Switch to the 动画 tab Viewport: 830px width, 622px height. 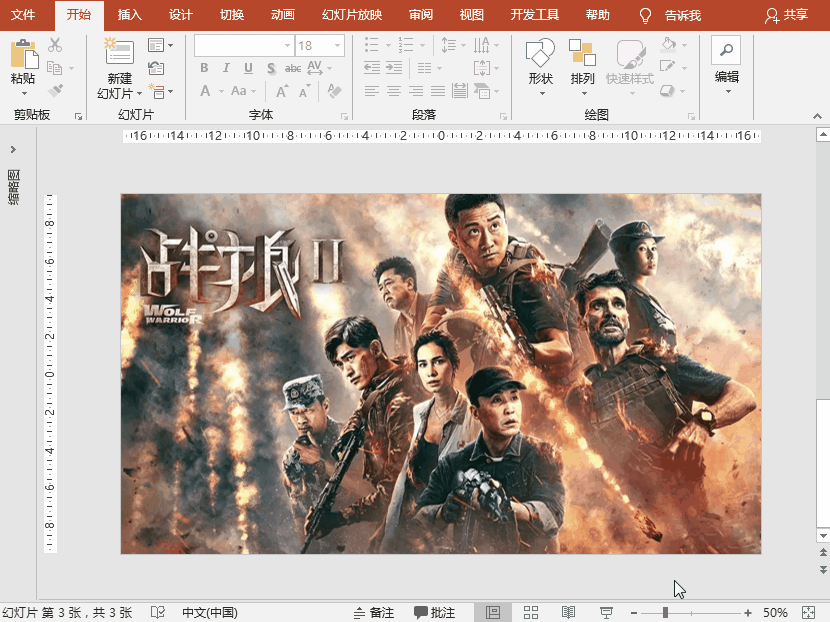coord(283,15)
